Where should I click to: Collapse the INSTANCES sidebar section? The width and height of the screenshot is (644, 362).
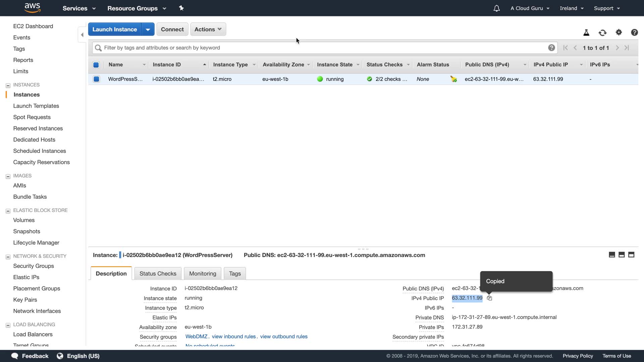8,85
